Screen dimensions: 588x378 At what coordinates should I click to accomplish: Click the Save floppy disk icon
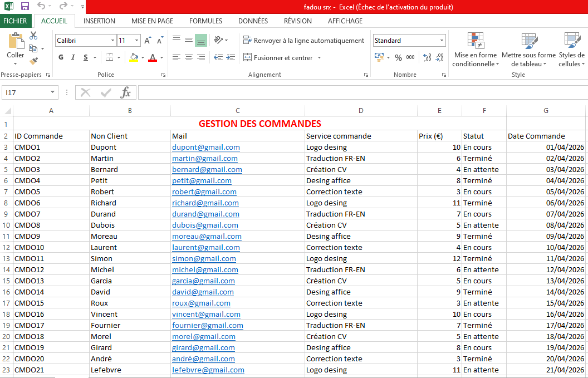[24, 7]
